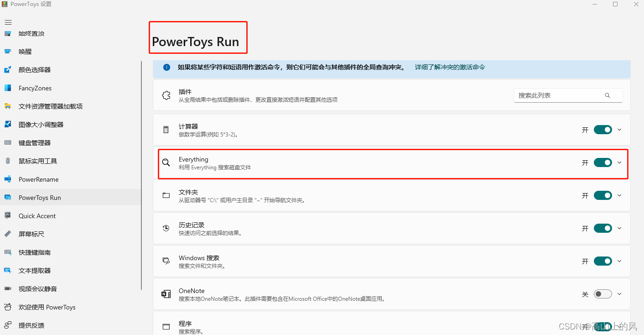Click the PowerToys Run sidebar icon
Screen dimensions: 644x335
tap(8, 198)
